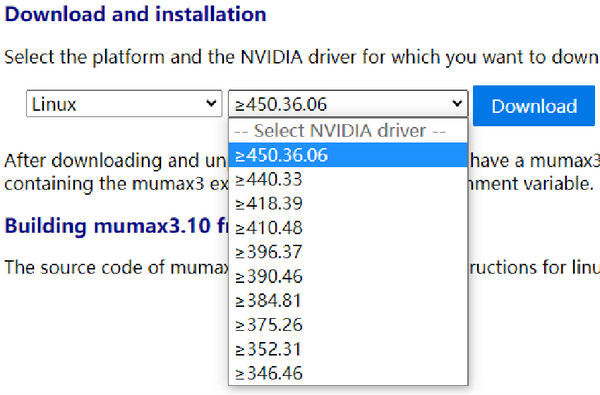600x395 pixels.
Task: Choose driver version ≥396.37
Action: 348,252
